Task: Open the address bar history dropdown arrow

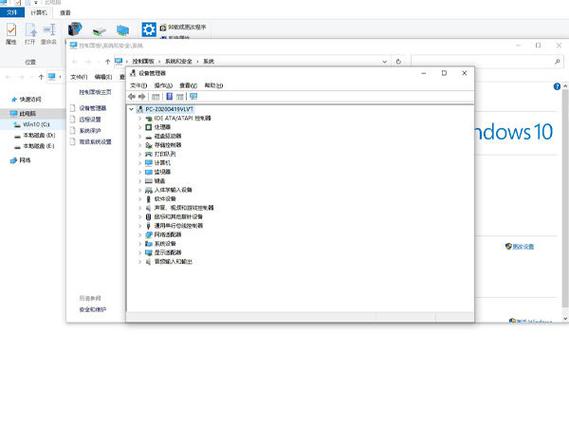Action: pyautogui.click(x=385, y=62)
